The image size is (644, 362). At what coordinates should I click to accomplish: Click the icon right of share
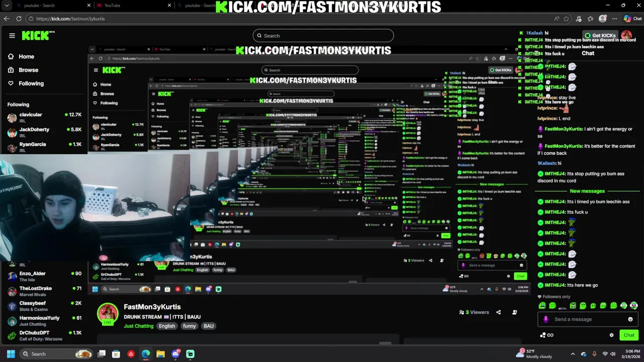point(515,312)
